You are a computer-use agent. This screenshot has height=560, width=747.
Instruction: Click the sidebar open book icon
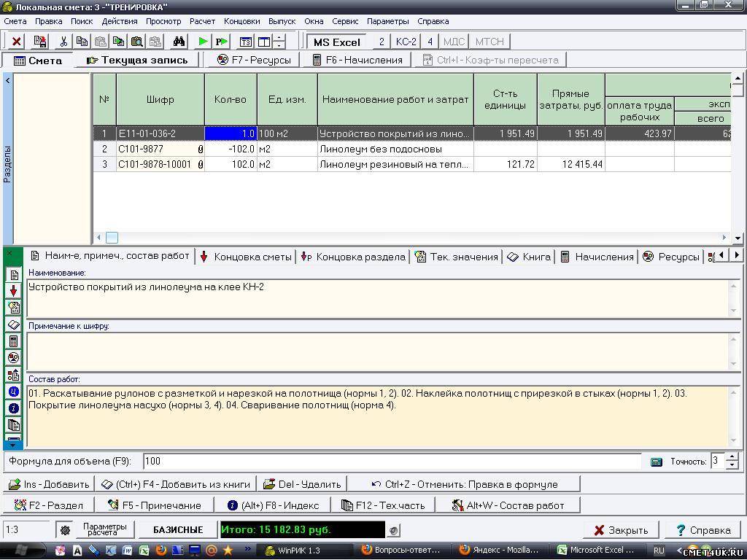[14, 324]
